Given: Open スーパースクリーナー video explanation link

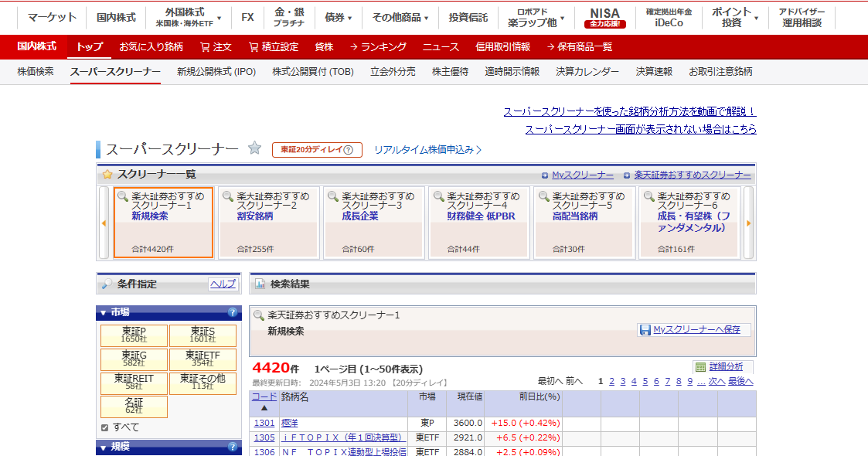Looking at the screenshot, I should (630, 112).
